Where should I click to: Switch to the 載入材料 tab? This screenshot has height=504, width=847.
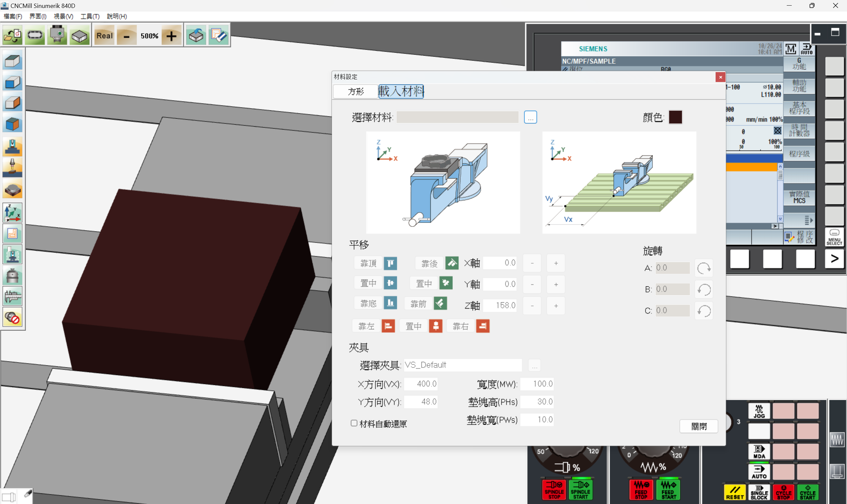401,91
